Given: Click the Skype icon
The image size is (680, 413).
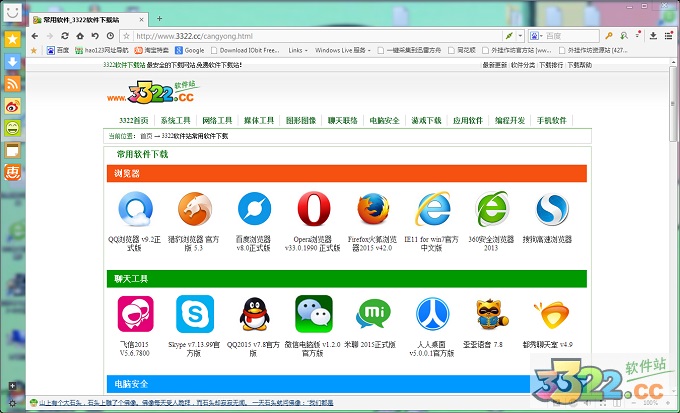Looking at the screenshot, I should coord(195,314).
